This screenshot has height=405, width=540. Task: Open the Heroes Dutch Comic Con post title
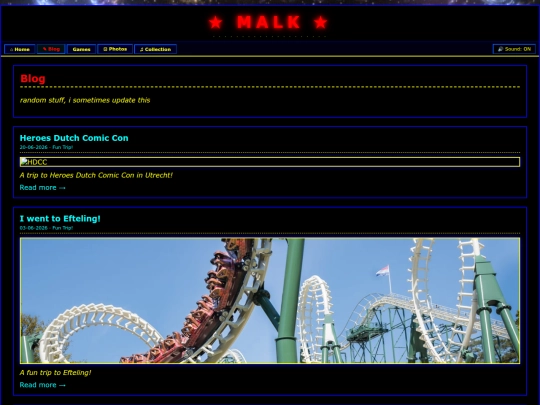click(x=74, y=138)
